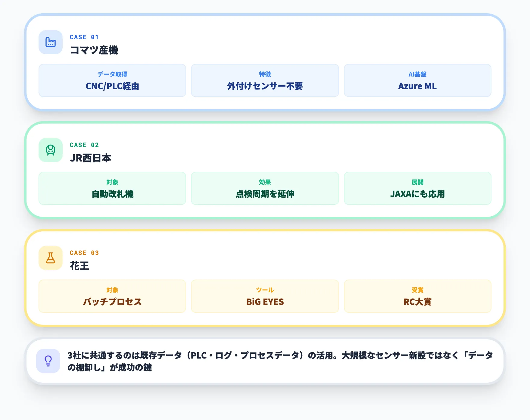The width and height of the screenshot is (530, 420).
Task: Click the BiG EYES tool badge
Action: point(265,296)
